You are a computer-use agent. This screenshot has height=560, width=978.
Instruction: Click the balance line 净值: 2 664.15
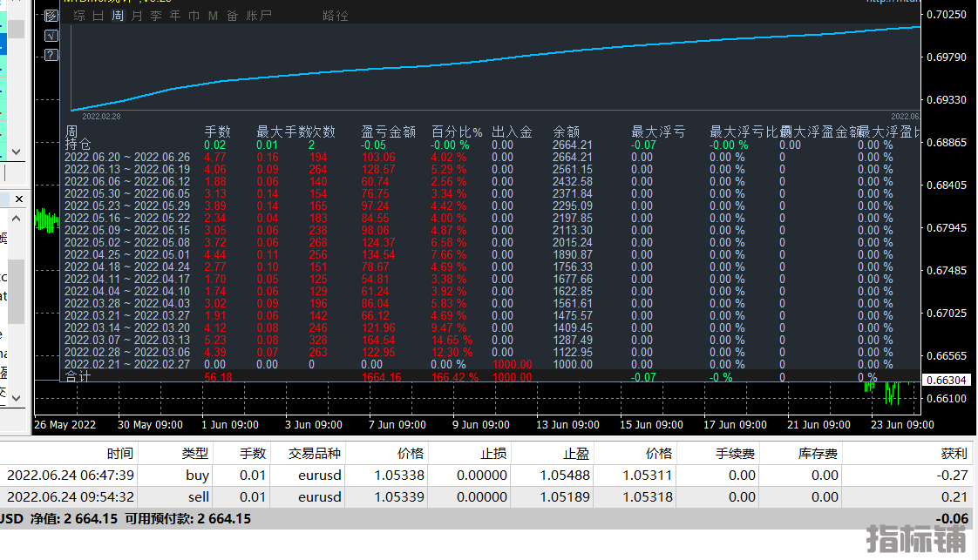tap(73, 519)
